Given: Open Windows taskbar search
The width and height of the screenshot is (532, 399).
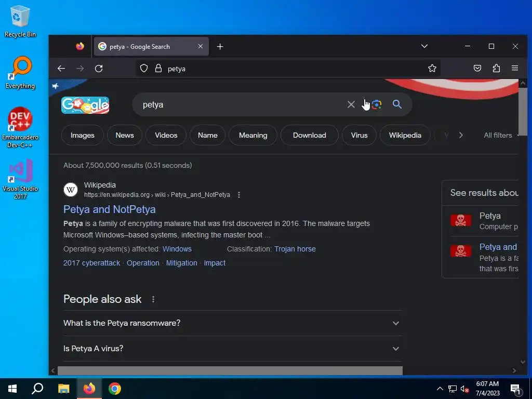Looking at the screenshot, I should coord(37,389).
